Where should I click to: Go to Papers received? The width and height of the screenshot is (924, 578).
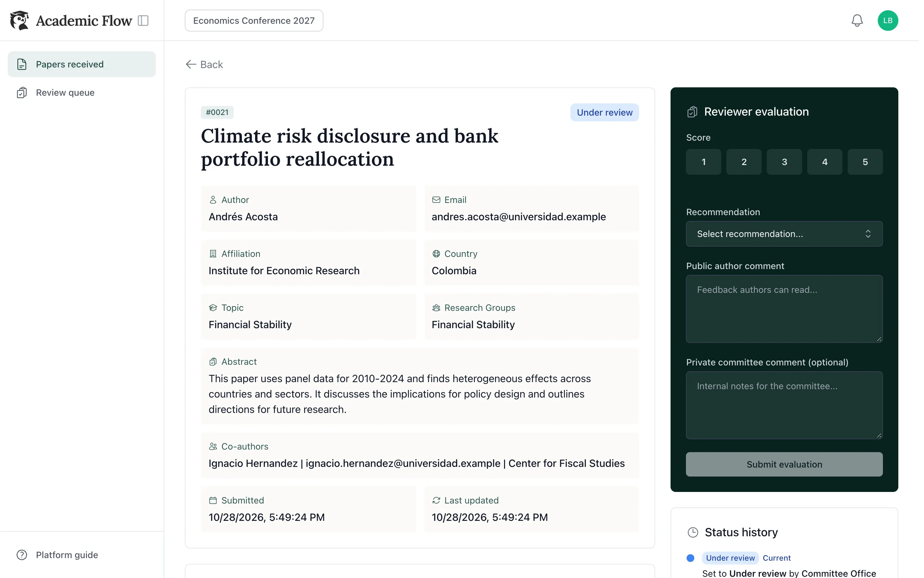click(82, 64)
